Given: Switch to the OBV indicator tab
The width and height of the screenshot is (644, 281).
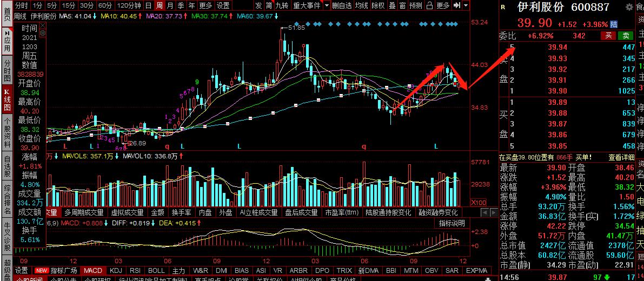Looking at the screenshot, I should coord(431,270).
